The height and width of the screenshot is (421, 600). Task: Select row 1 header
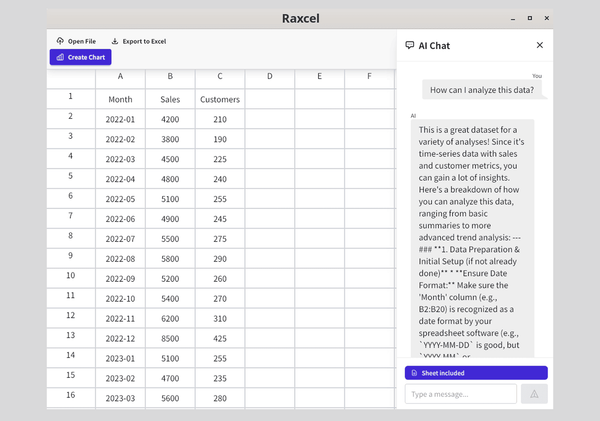[70, 97]
